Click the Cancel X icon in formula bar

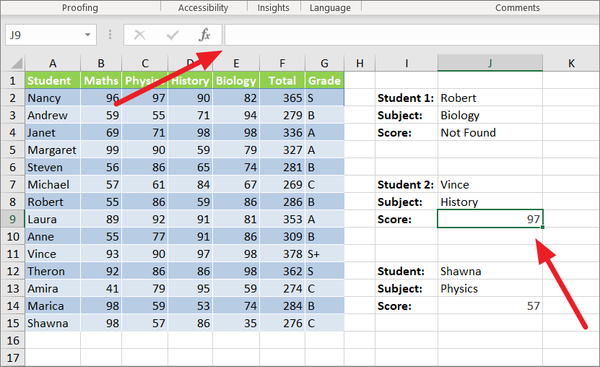(x=140, y=35)
